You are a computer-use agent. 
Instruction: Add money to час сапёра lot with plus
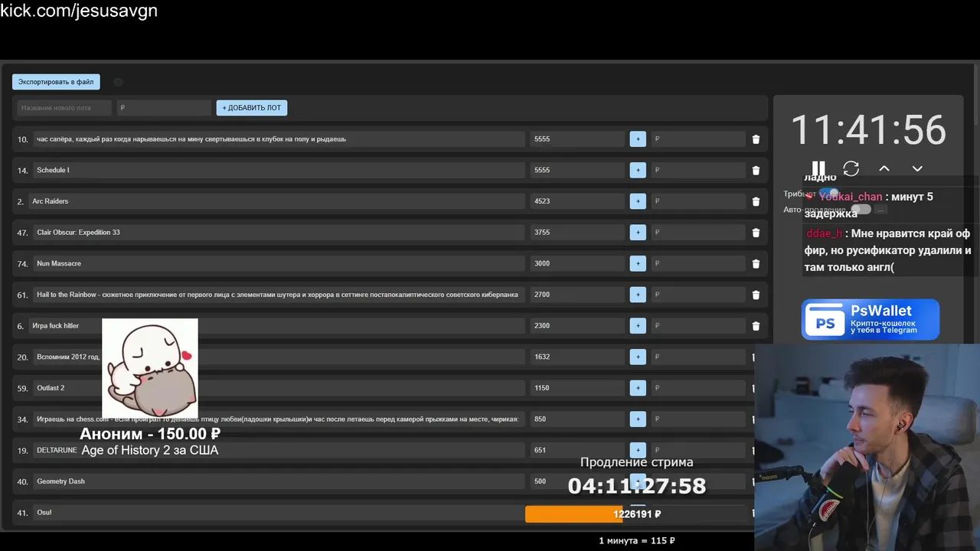638,139
